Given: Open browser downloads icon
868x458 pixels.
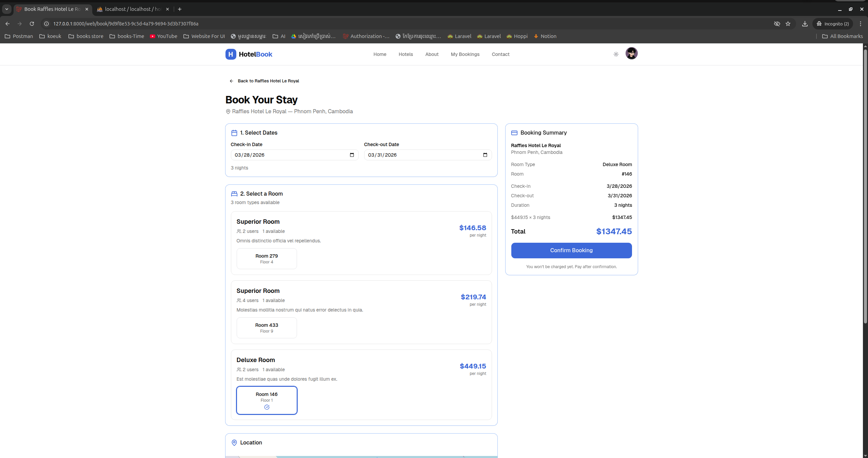Looking at the screenshot, I should (x=805, y=24).
